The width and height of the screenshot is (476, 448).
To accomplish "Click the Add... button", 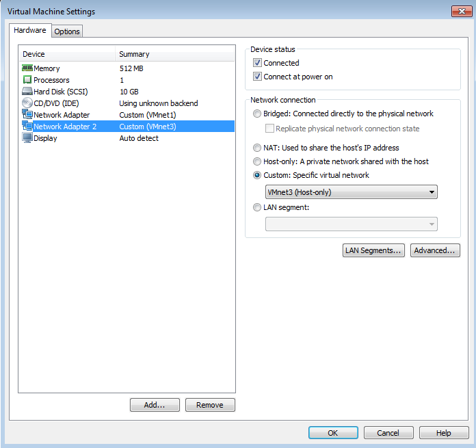I will coord(155,405).
